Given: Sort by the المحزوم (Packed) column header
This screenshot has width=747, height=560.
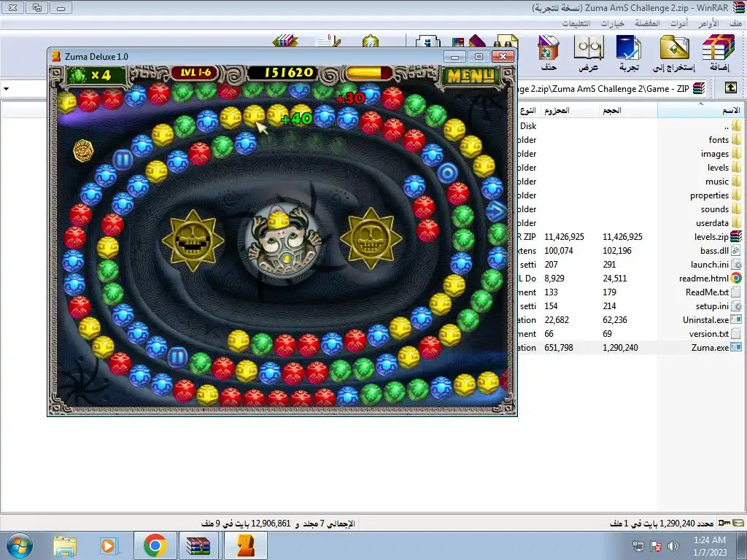Looking at the screenshot, I should [569, 110].
